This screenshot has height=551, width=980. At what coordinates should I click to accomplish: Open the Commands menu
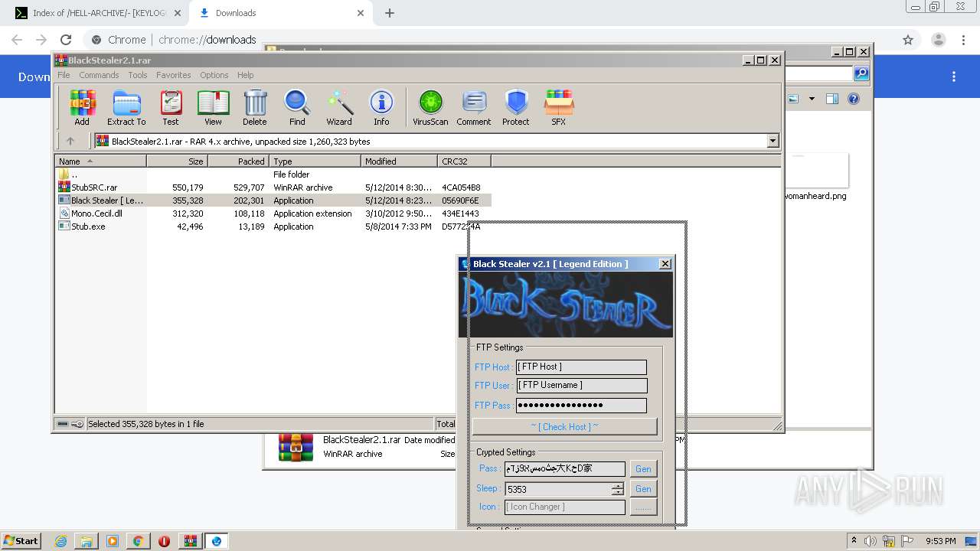99,75
